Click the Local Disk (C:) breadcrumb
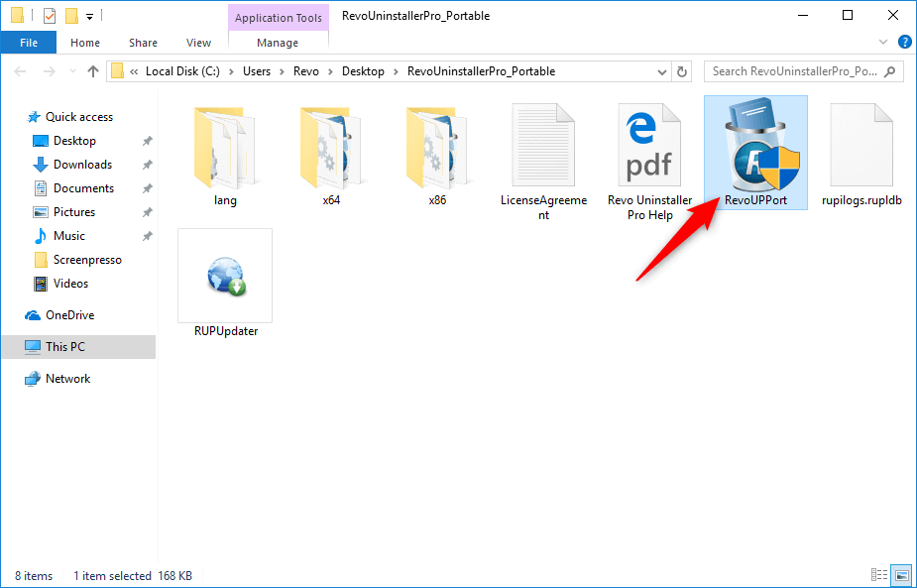Screen dimensions: 917x588 [x=183, y=71]
